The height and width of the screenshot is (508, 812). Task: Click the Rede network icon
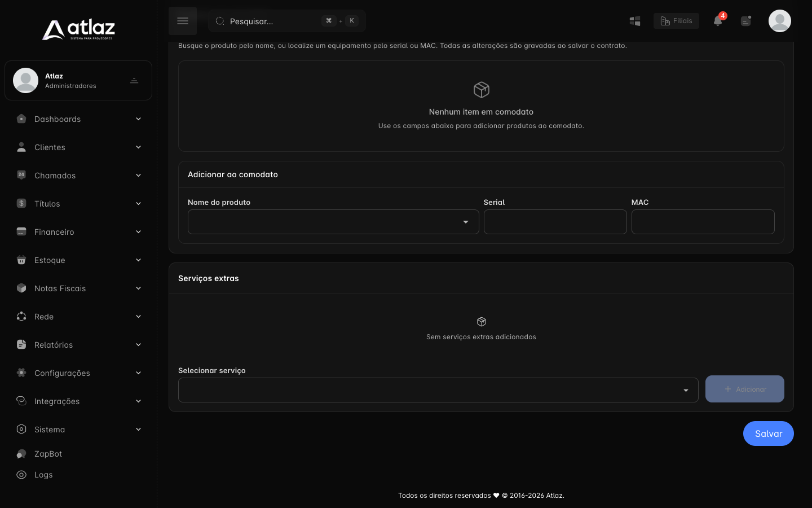[x=21, y=316]
